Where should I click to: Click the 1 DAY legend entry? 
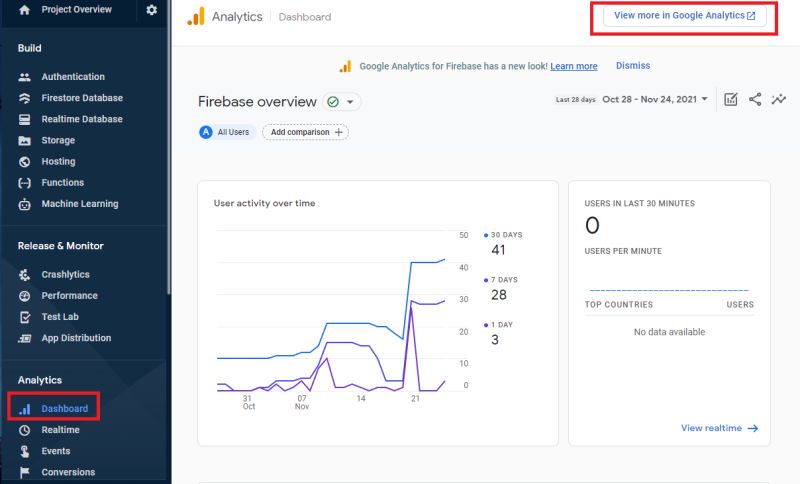click(498, 325)
